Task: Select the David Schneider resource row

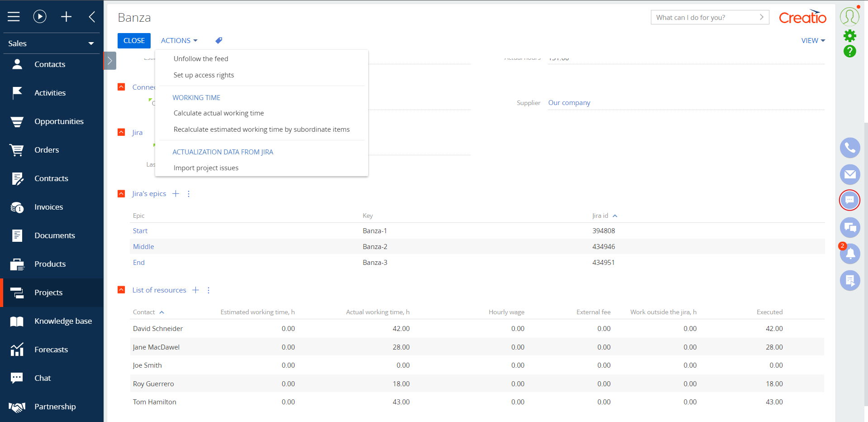Action: [477, 329]
